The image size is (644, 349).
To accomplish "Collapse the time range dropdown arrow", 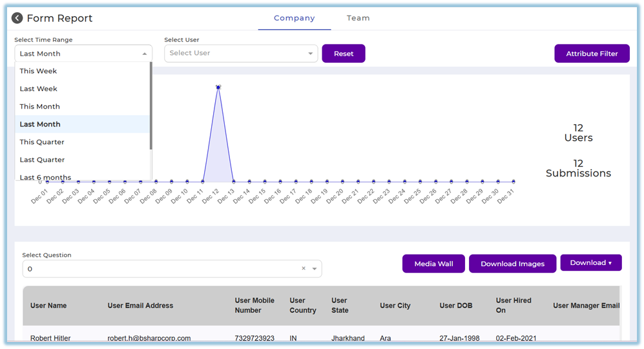I will pyautogui.click(x=144, y=54).
